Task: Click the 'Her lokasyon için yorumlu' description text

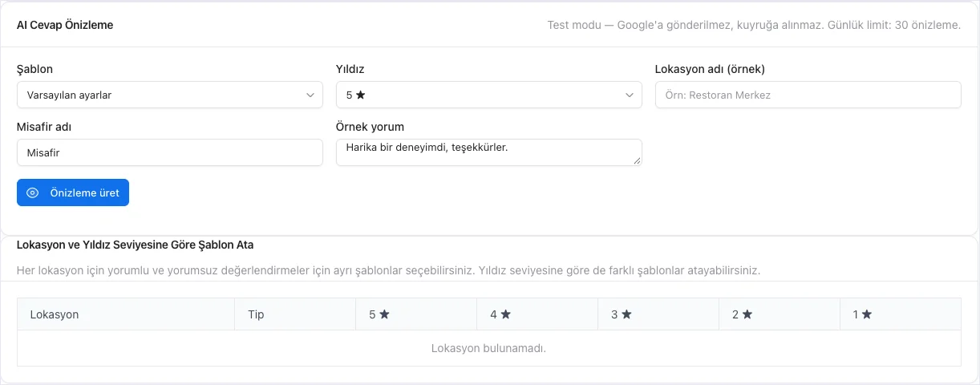Action: (388, 270)
